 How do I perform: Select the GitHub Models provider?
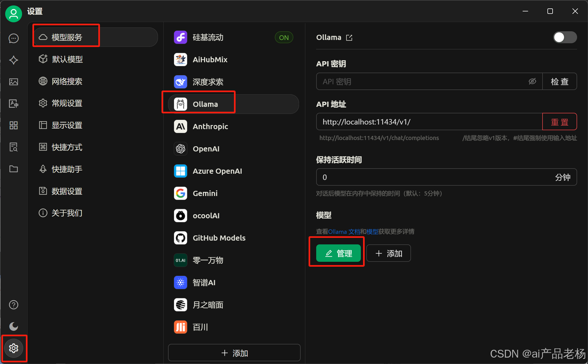coord(233,238)
